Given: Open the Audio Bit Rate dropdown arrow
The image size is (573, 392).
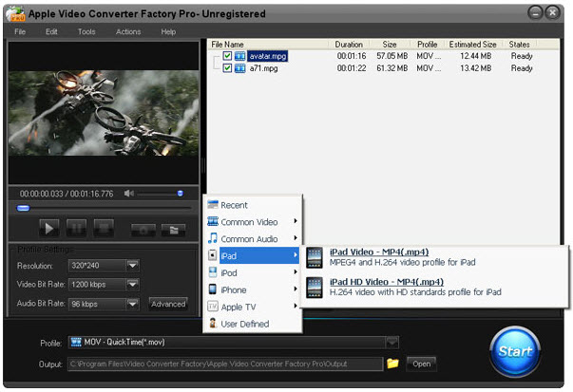Looking at the screenshot, I should point(132,304).
